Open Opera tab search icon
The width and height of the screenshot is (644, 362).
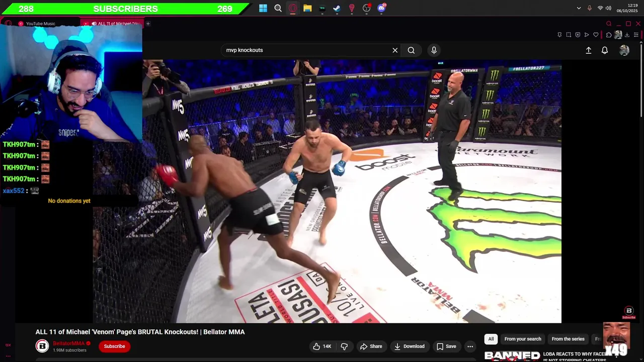[x=609, y=24]
